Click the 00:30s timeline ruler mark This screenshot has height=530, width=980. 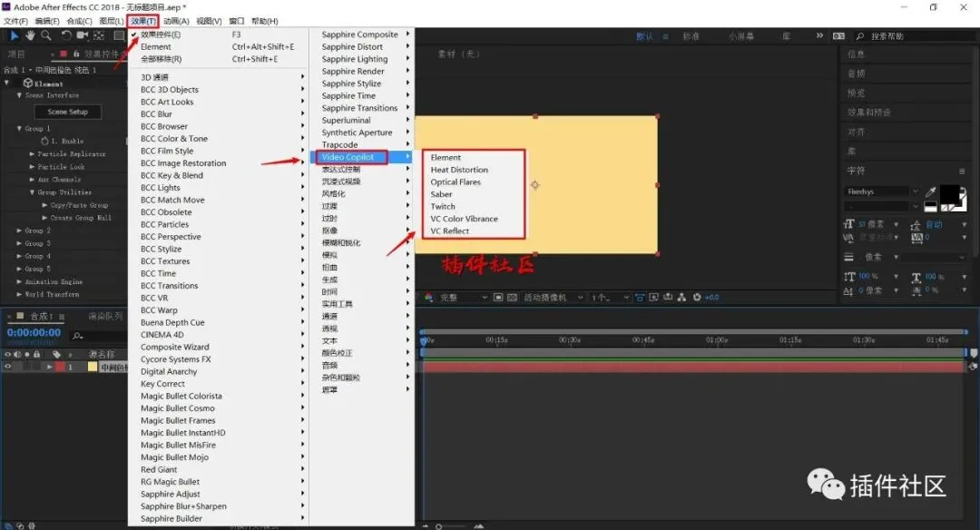tap(569, 340)
